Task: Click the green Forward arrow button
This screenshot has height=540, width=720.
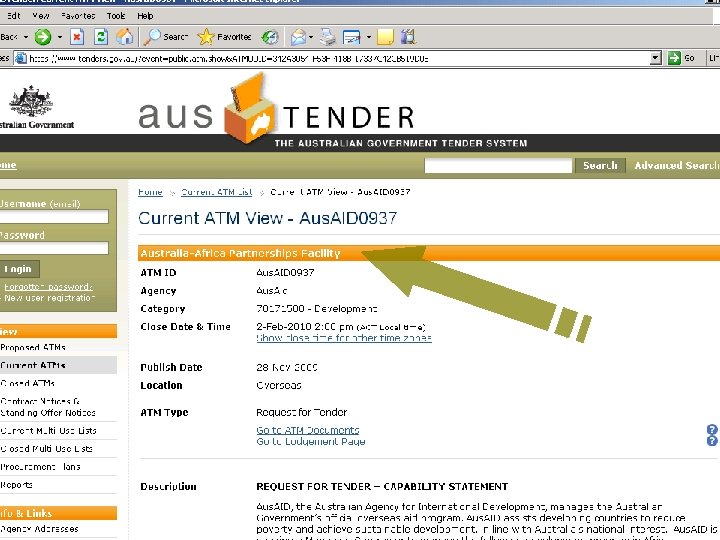Action: pos(43,37)
